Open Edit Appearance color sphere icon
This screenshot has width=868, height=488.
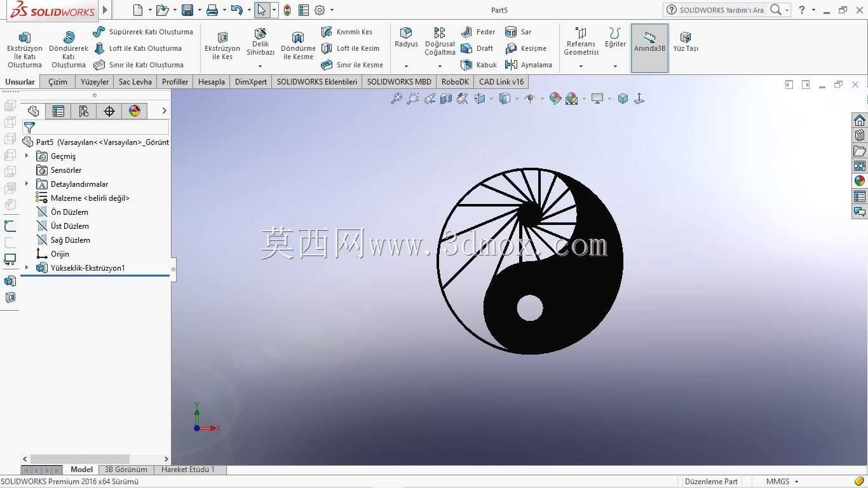tap(555, 98)
